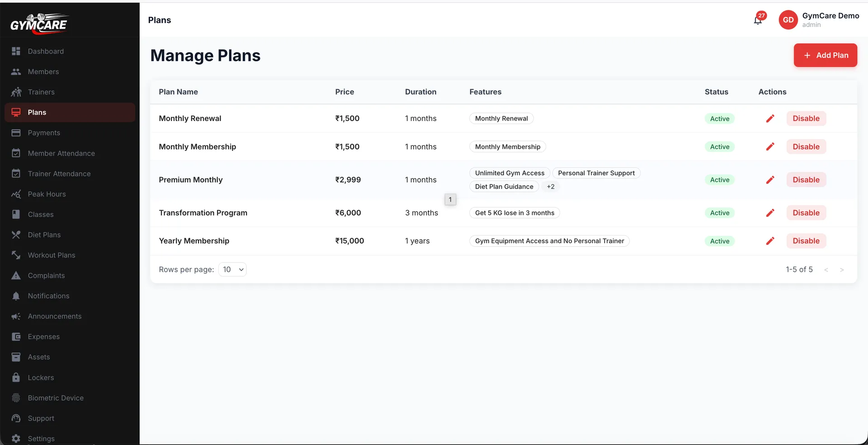Click the Lockers padlock icon

coord(16,377)
